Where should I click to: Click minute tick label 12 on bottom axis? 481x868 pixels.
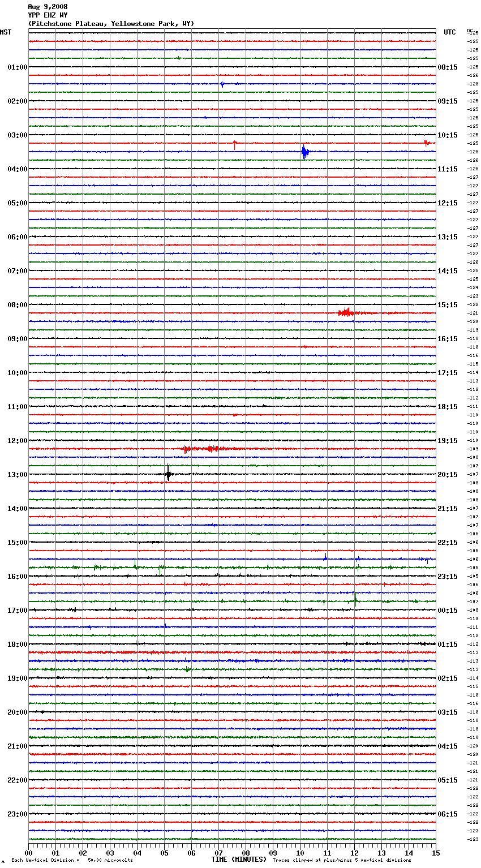354,853
